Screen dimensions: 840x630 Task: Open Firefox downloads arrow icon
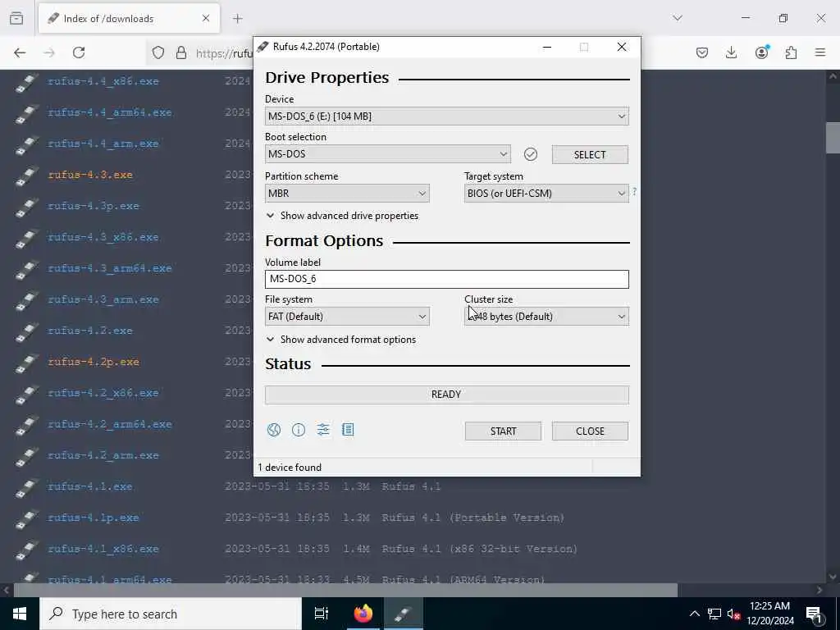pos(731,52)
